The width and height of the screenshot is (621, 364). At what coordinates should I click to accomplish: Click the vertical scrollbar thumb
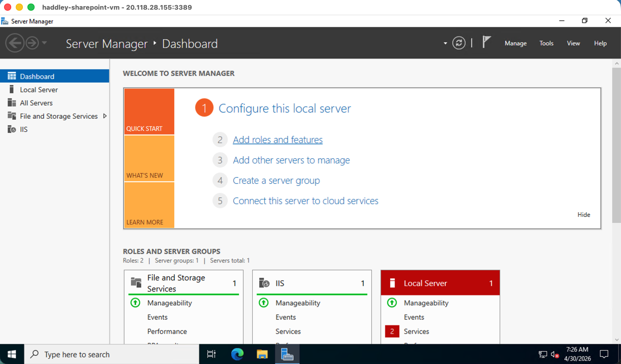tap(616, 145)
